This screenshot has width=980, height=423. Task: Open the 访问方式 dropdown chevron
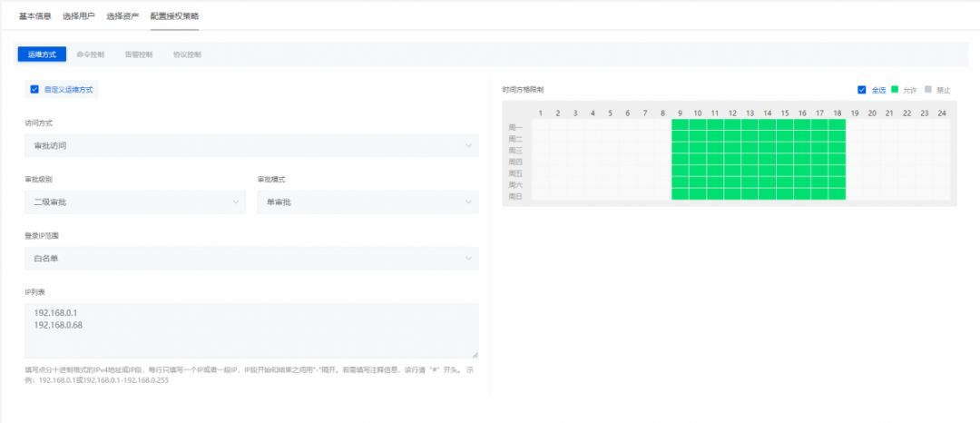pos(469,145)
